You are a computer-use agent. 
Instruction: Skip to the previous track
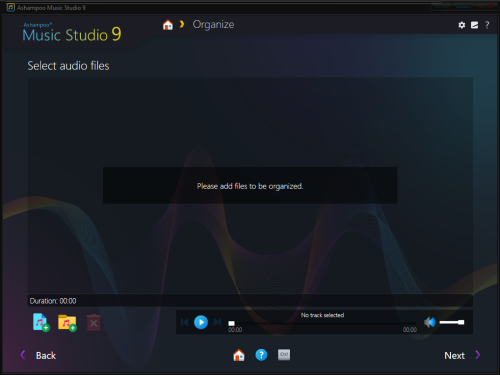(x=185, y=322)
